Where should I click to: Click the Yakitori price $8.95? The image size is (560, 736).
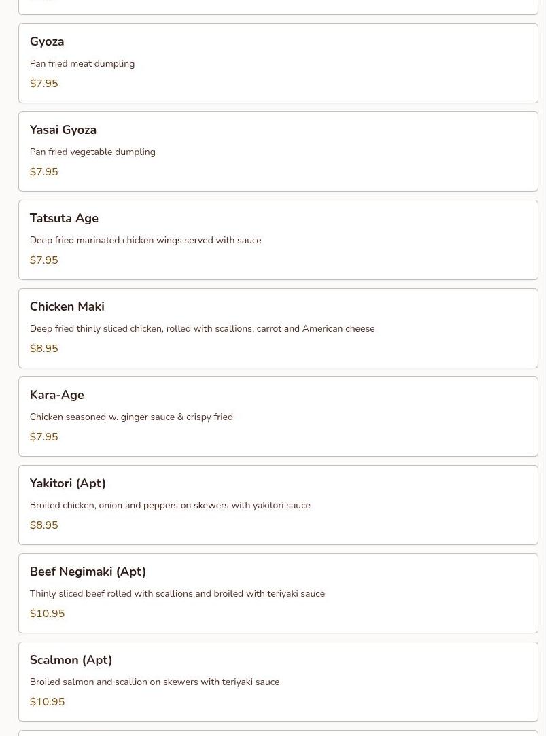pyautogui.click(x=43, y=525)
